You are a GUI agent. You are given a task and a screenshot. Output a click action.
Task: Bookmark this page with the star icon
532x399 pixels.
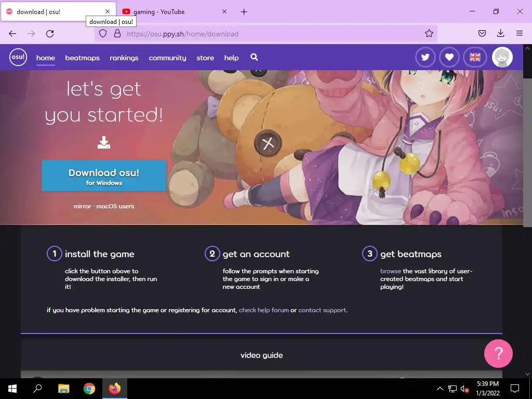(429, 33)
